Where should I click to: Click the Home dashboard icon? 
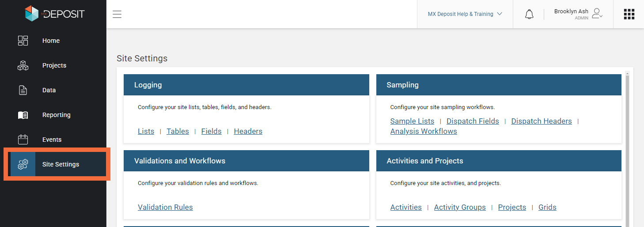click(23, 41)
